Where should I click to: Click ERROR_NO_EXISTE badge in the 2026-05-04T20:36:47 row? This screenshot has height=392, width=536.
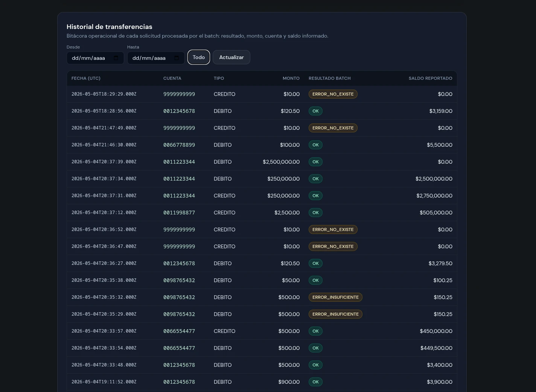[333, 246]
